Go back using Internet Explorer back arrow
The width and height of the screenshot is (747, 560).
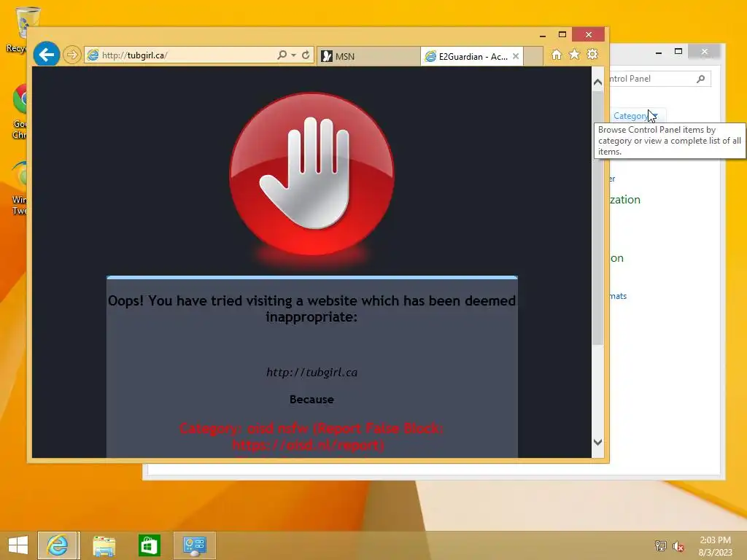[46, 55]
